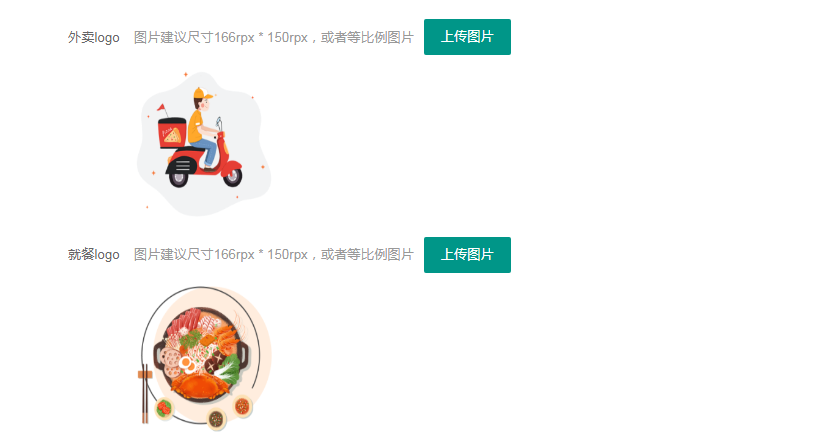Click the halved egg in the hotpot
This screenshot has width=825, height=448.
[187, 363]
